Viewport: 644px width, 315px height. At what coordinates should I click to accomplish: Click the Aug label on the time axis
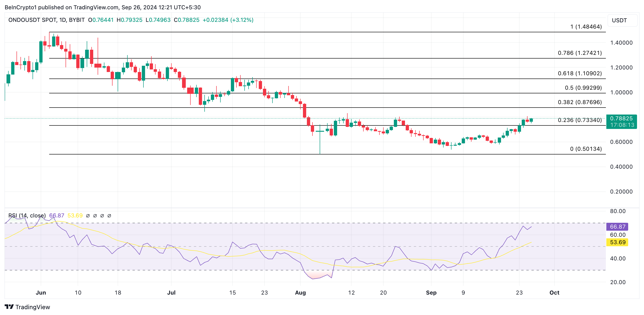[300, 292]
